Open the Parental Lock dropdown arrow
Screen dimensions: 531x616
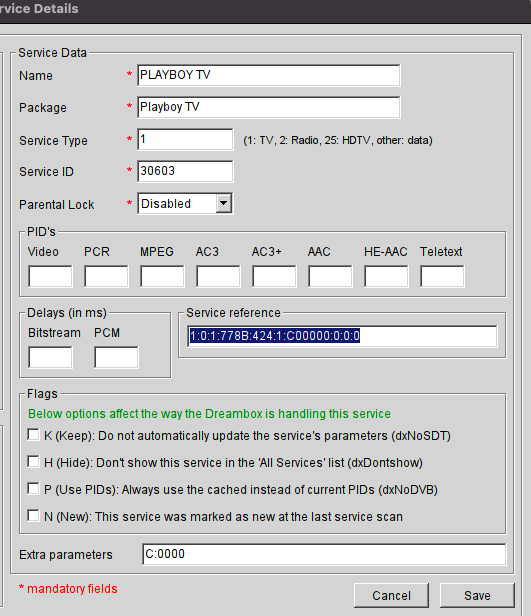(223, 204)
